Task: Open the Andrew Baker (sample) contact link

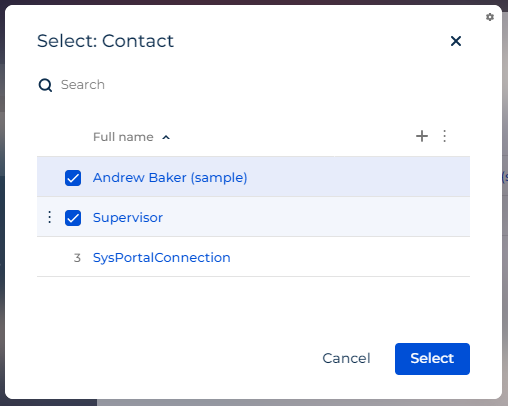Action: click(170, 178)
